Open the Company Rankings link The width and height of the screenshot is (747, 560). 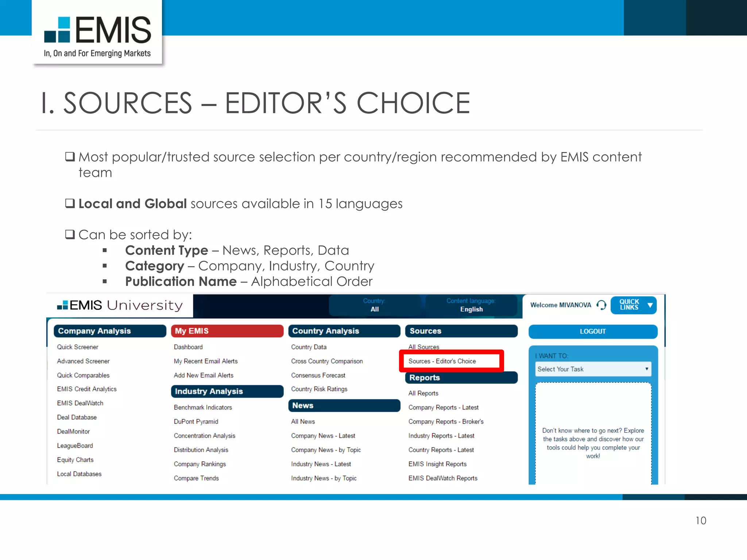pos(200,464)
